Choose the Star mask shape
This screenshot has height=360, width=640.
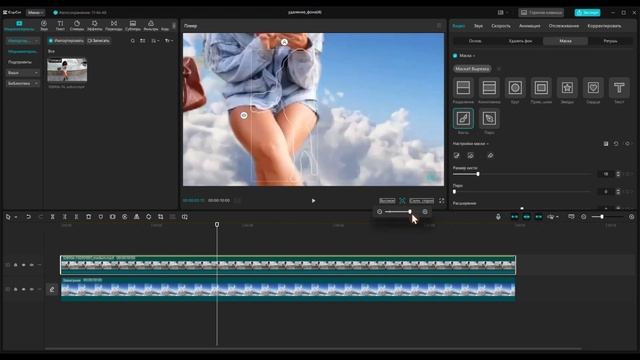pos(567,88)
